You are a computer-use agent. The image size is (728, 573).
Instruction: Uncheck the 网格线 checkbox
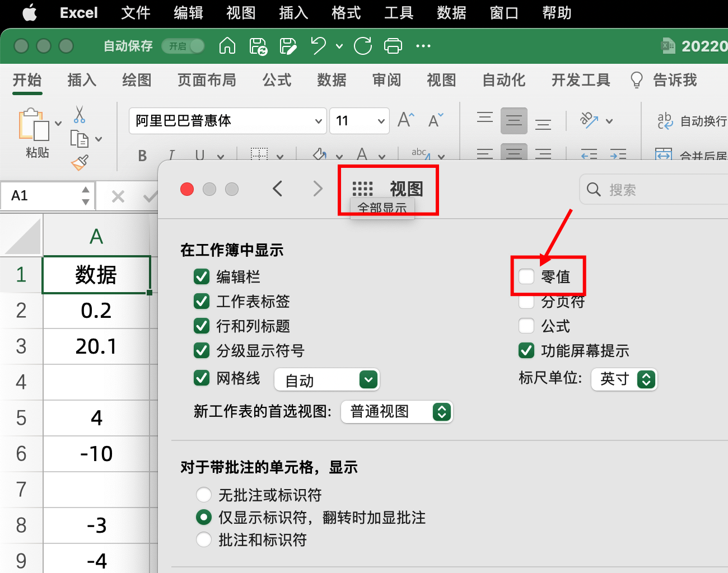[202, 378]
